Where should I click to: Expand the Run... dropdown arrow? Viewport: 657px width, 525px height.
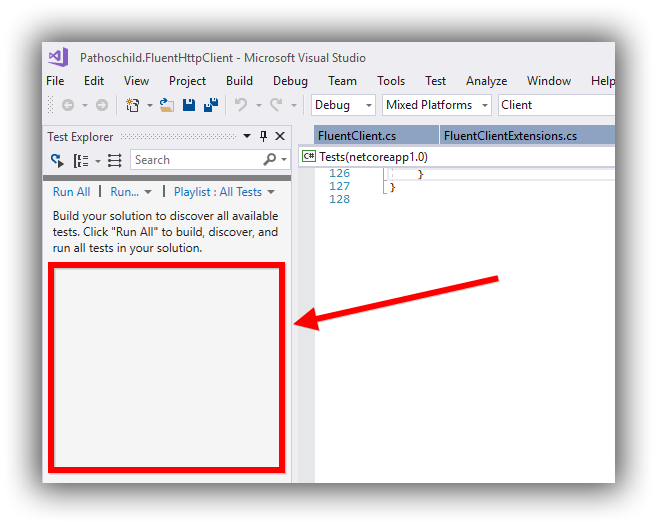(x=147, y=192)
